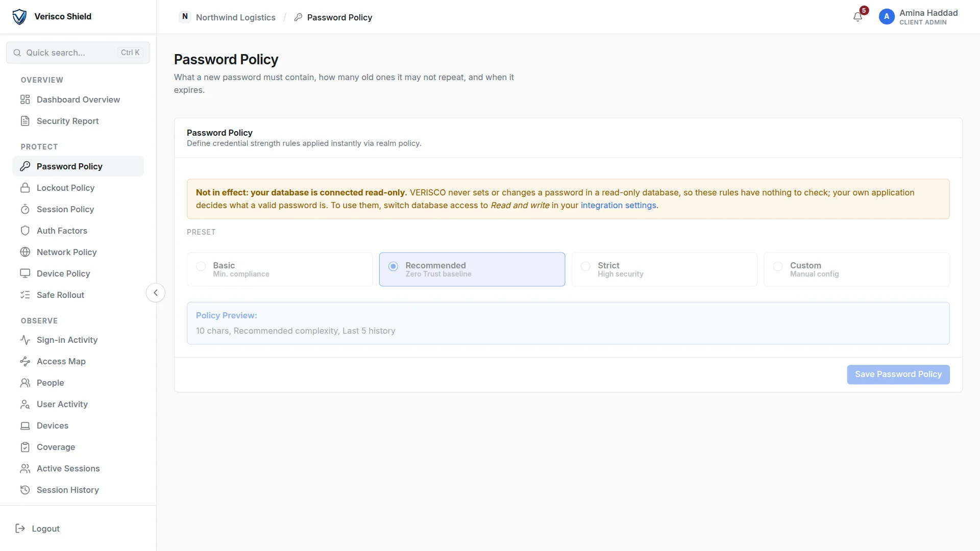980x551 pixels.
Task: Go to People in the sidebar
Action: [x=78, y=383]
